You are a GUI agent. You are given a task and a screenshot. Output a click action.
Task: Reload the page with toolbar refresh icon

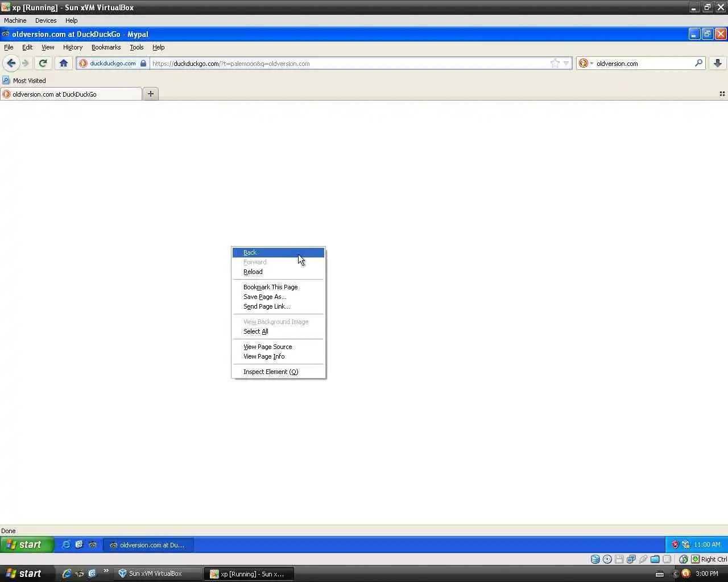coord(43,63)
